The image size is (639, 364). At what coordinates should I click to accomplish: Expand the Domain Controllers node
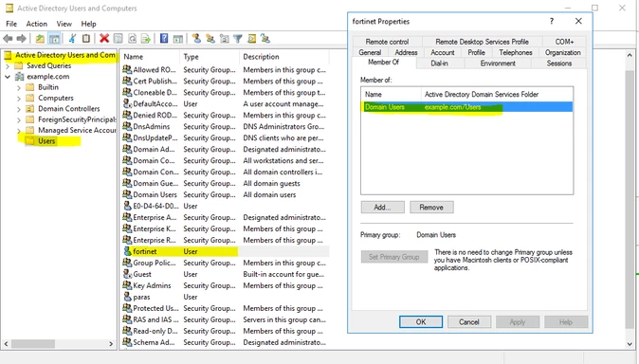(19, 109)
